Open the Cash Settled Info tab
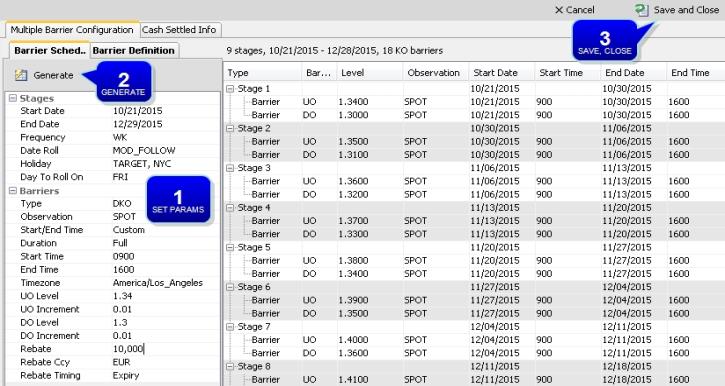Image resolution: width=725 pixels, height=386 pixels. 179,30
